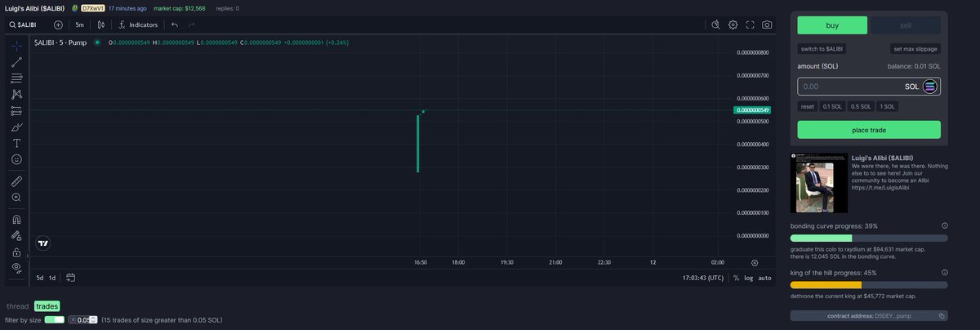Hide all drawings with eye icon
980x330 pixels.
click(x=16, y=267)
